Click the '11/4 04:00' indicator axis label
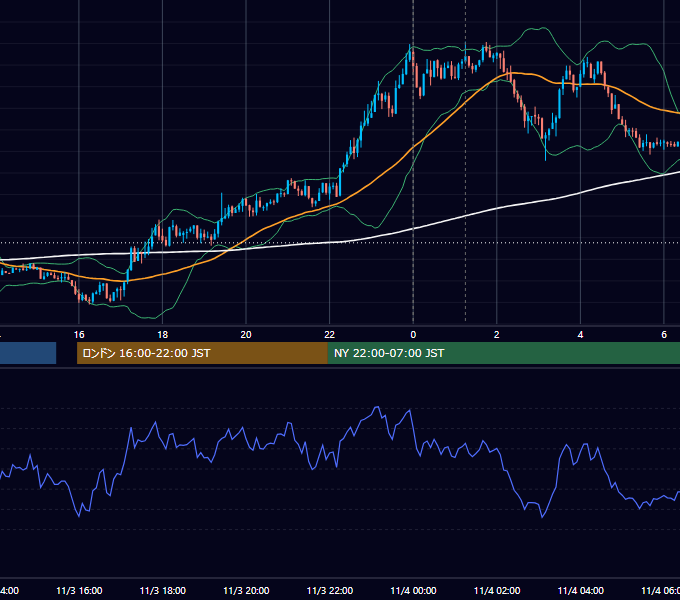The width and height of the screenshot is (680, 600). click(x=581, y=590)
